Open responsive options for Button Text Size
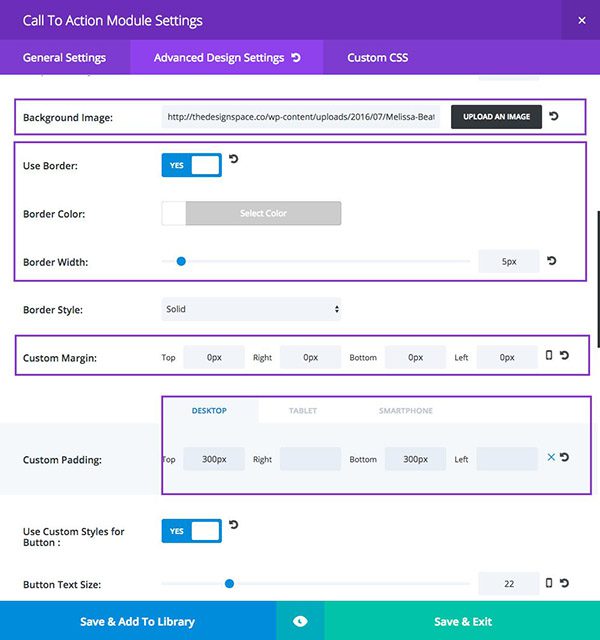 pos(549,583)
